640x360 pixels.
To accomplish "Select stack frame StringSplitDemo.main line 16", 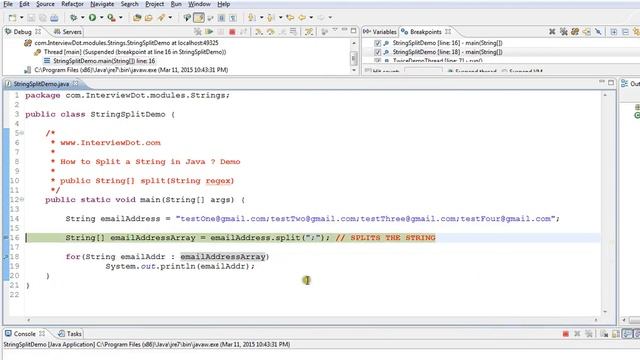I will [104, 61].
